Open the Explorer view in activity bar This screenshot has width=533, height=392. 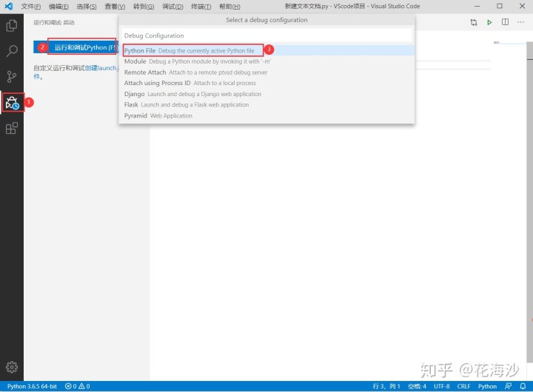[12, 25]
